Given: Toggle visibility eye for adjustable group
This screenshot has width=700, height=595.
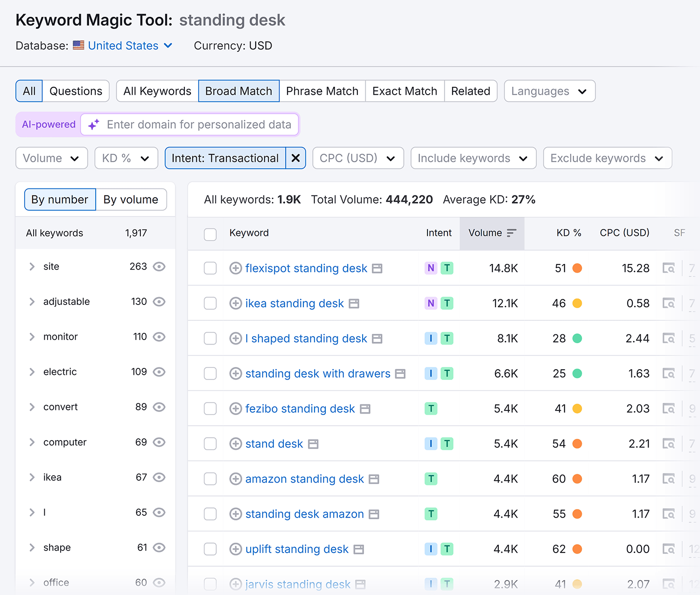Looking at the screenshot, I should coord(159,302).
